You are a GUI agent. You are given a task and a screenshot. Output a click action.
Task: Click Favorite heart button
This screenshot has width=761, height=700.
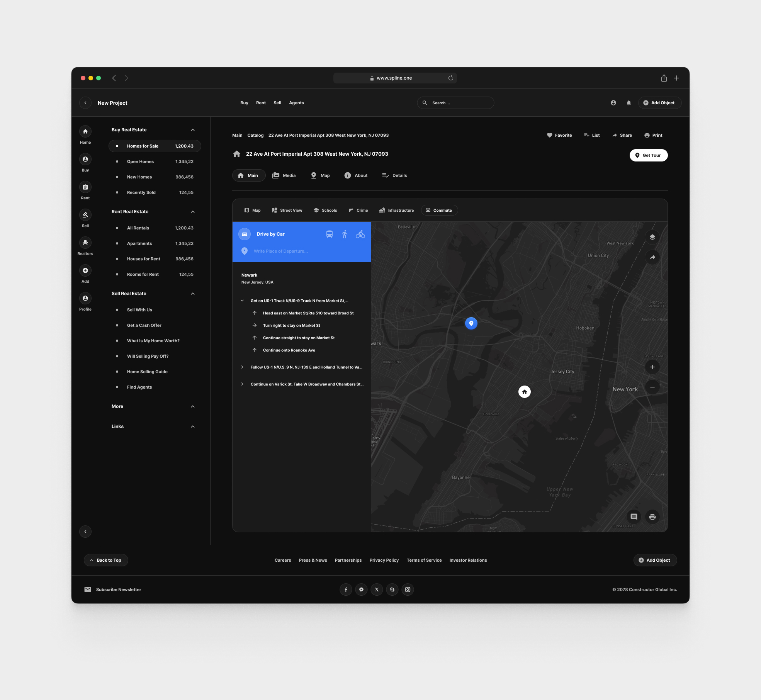pyautogui.click(x=559, y=135)
